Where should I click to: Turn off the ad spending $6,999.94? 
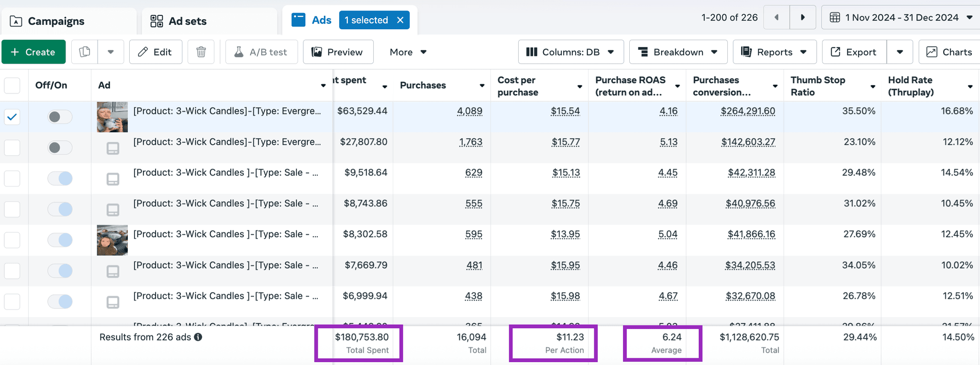point(60,301)
